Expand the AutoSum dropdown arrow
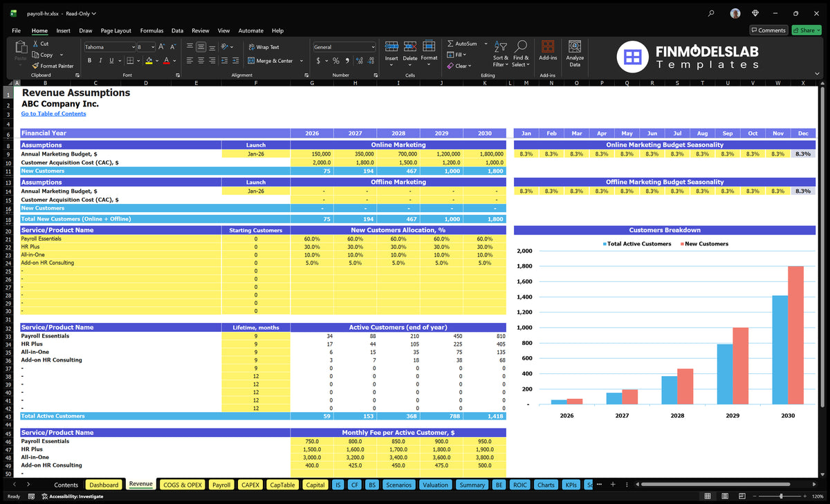The width and height of the screenshot is (830, 504). [x=486, y=44]
